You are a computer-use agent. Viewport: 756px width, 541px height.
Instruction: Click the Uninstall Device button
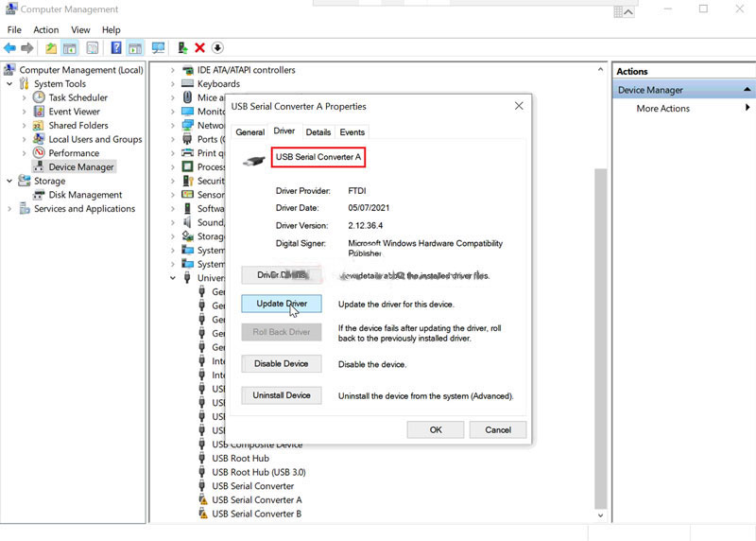(x=282, y=395)
